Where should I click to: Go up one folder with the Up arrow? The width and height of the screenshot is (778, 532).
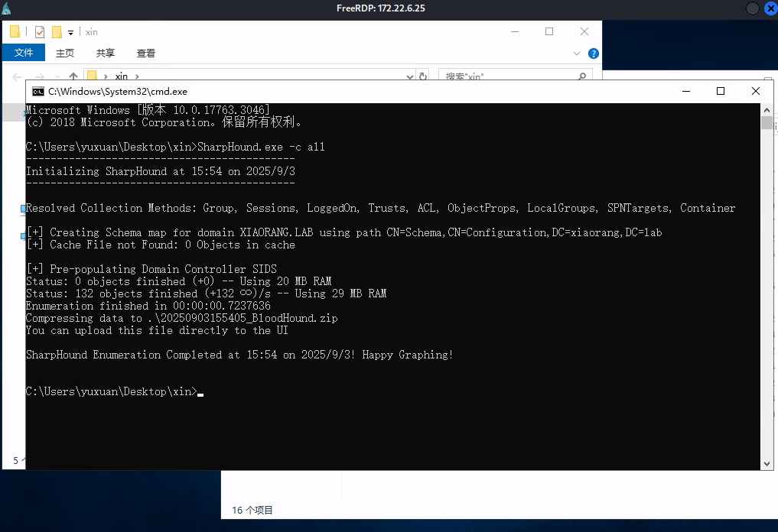point(73,76)
